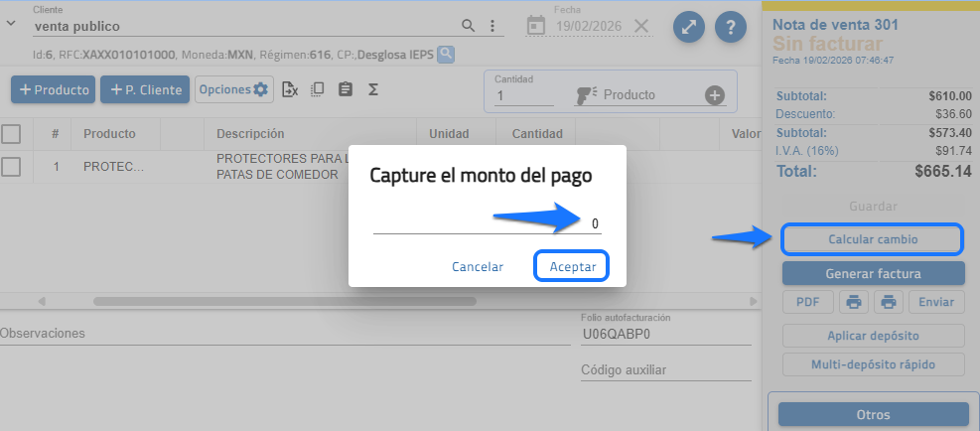Screen dimensions: 980x431
Task: Click the Folio autofacturación field
Action: [x=665, y=334]
